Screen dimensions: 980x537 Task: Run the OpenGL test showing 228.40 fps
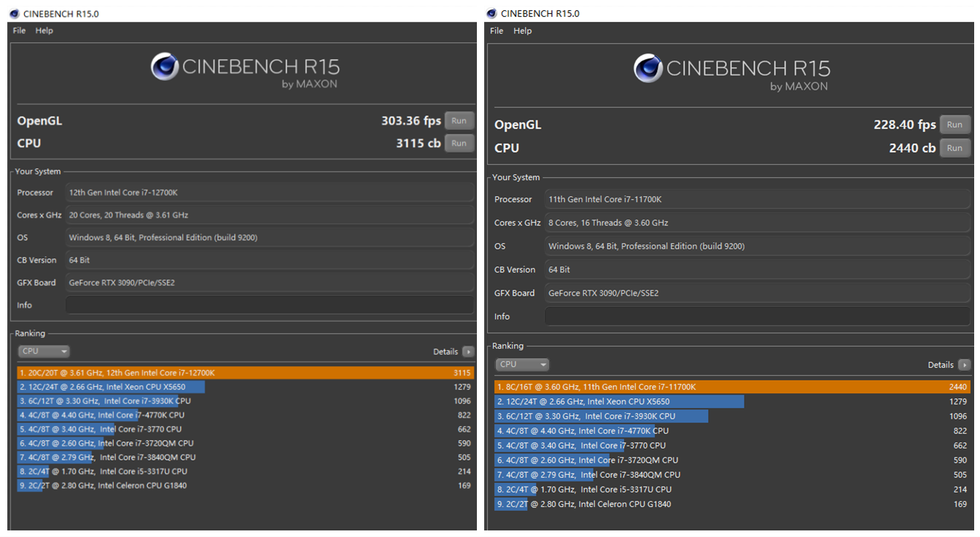tap(954, 125)
